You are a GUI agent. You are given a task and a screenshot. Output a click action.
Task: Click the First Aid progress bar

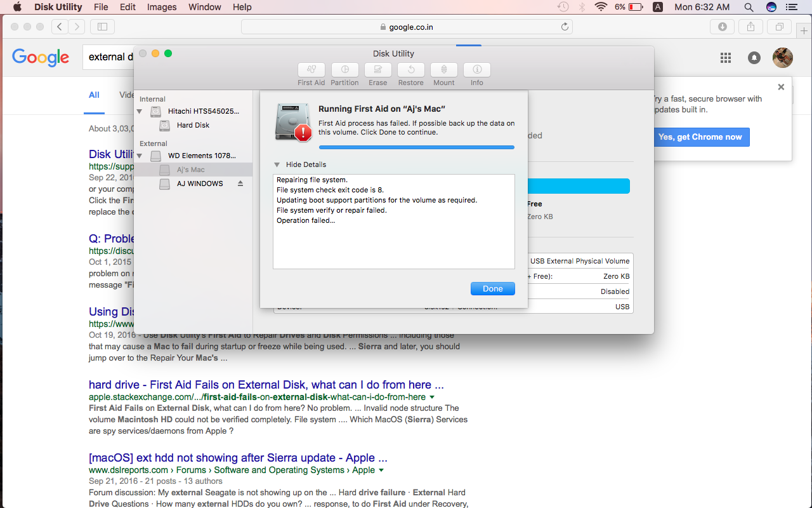[x=416, y=147]
